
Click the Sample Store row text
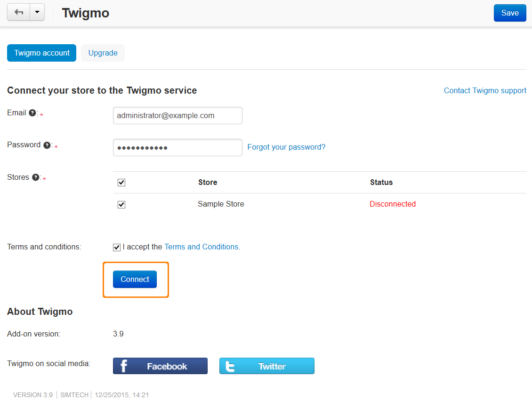[221, 204]
